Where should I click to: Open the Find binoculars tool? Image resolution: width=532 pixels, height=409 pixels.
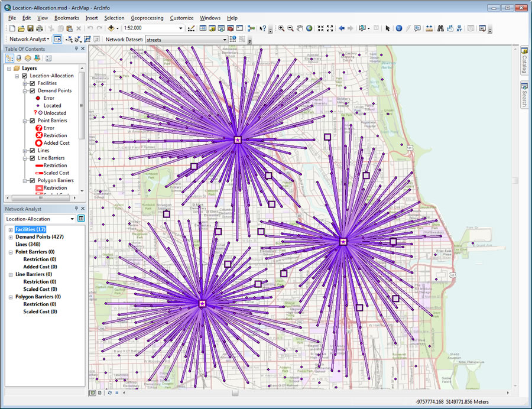pos(440,28)
